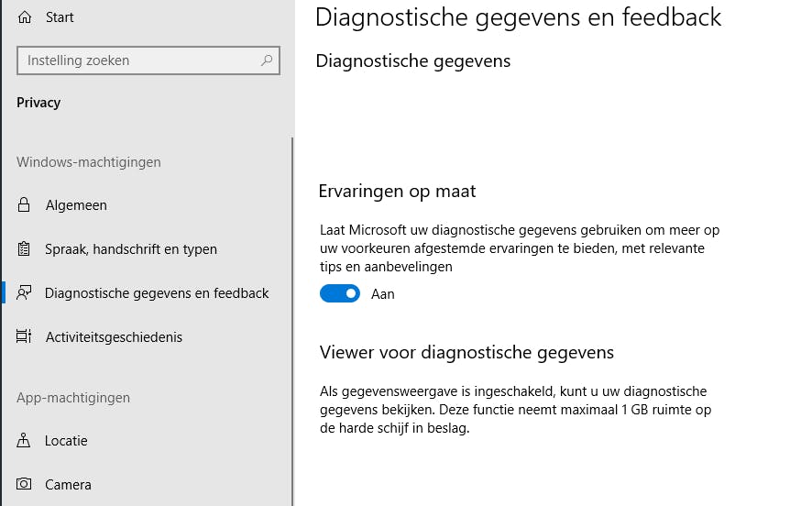Open Activiteitsgeschiedenis settings

click(114, 337)
